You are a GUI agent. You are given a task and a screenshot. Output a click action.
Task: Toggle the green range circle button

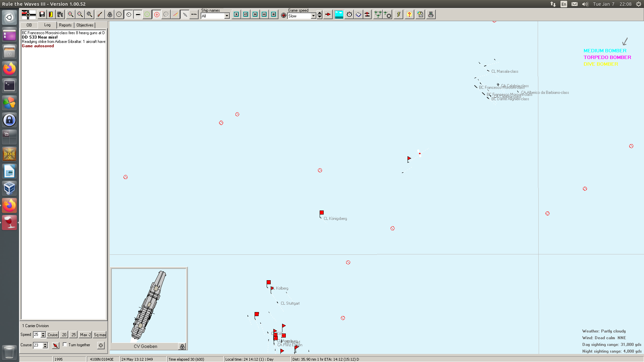[x=147, y=14]
